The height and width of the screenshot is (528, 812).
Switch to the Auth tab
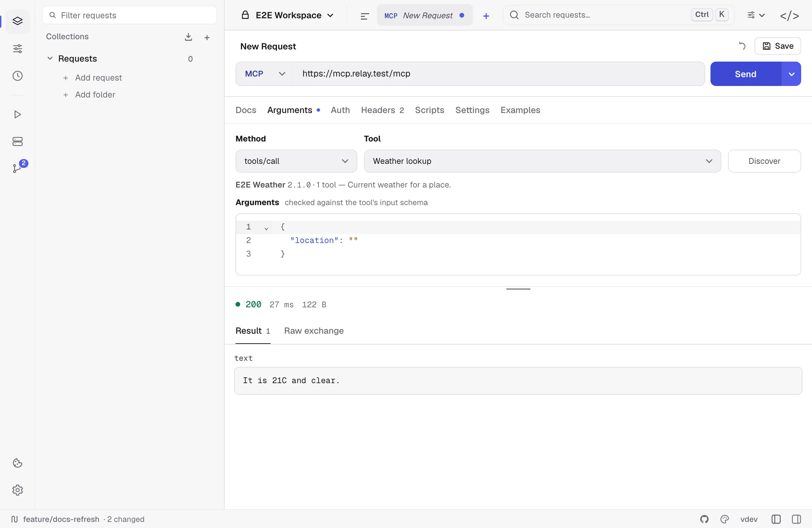[340, 110]
